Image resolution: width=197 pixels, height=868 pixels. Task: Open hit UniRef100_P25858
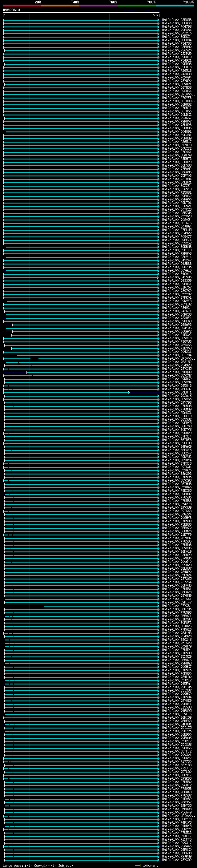tap(177, 20)
